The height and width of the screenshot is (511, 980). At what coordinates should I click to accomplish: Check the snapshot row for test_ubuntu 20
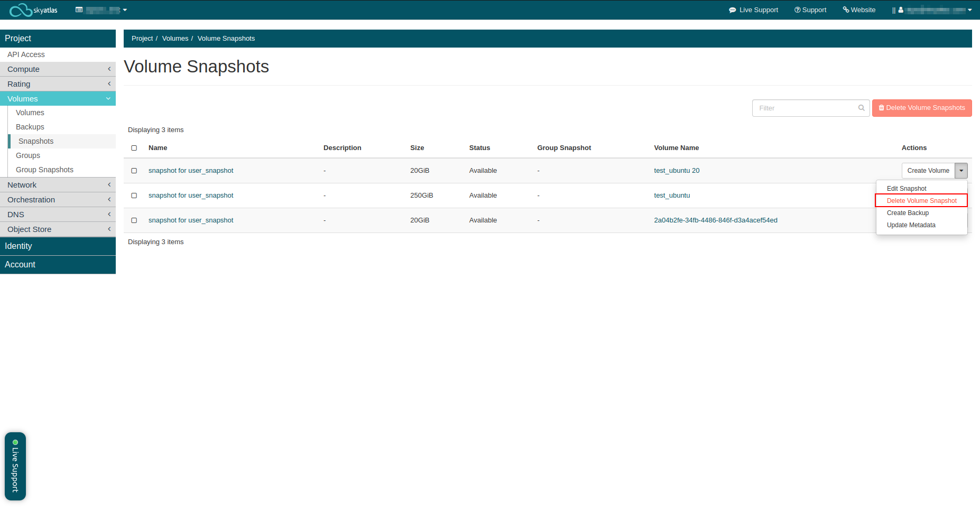point(134,171)
